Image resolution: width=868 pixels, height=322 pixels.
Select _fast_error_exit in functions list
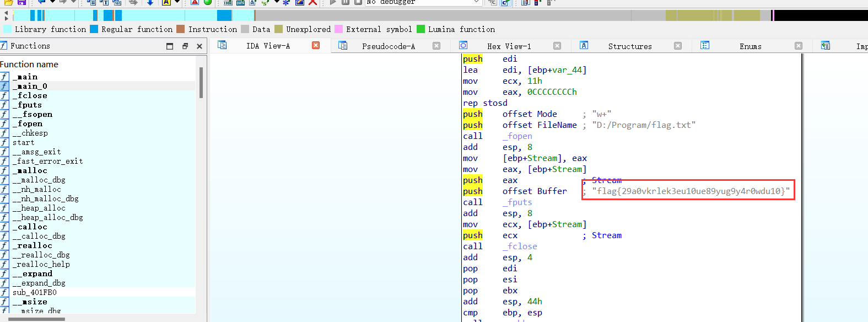98,161
